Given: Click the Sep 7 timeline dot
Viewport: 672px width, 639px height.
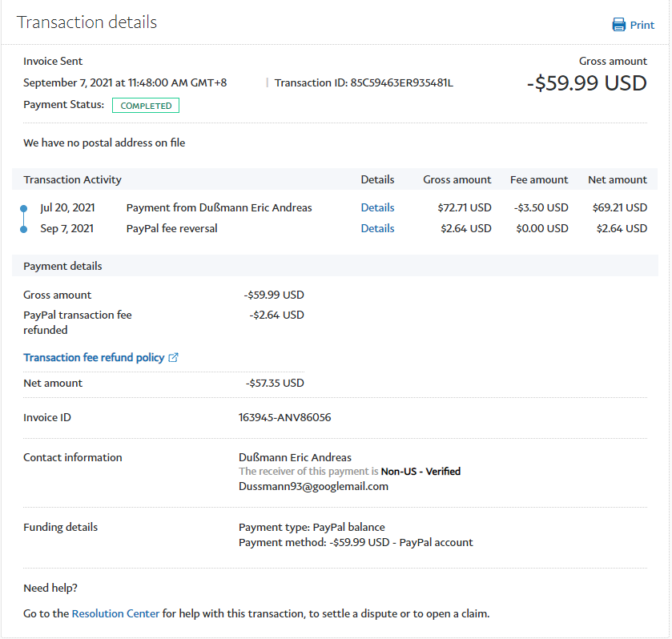Looking at the screenshot, I should [x=24, y=229].
